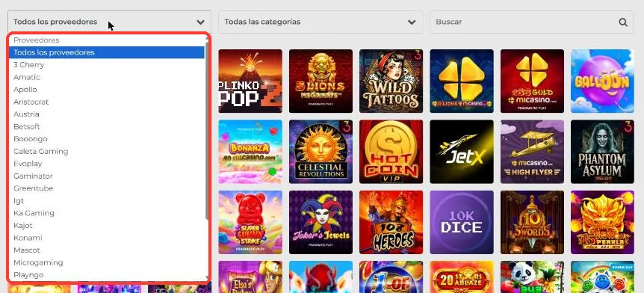Open the Phantom Asylum game
This screenshot has width=644, height=293.
602,152
